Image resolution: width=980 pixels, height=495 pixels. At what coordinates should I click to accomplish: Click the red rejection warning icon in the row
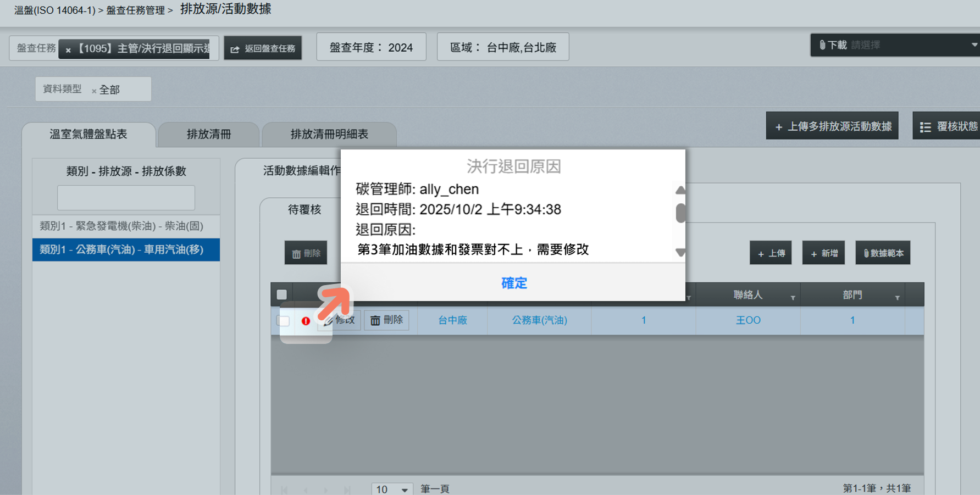click(306, 321)
